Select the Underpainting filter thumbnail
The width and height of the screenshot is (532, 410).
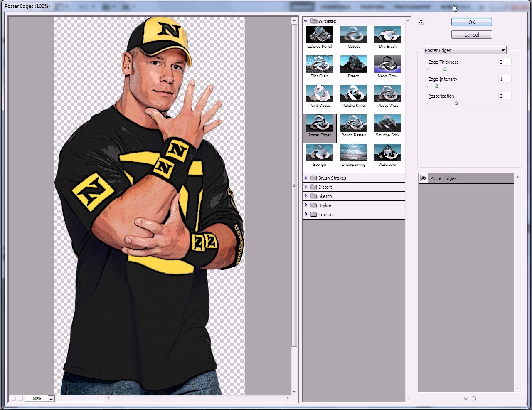pyautogui.click(x=353, y=153)
